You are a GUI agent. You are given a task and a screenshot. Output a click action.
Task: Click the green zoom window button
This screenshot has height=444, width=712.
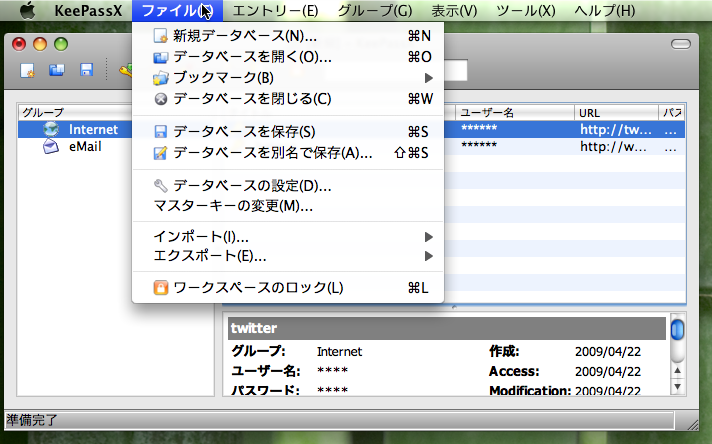click(61, 44)
